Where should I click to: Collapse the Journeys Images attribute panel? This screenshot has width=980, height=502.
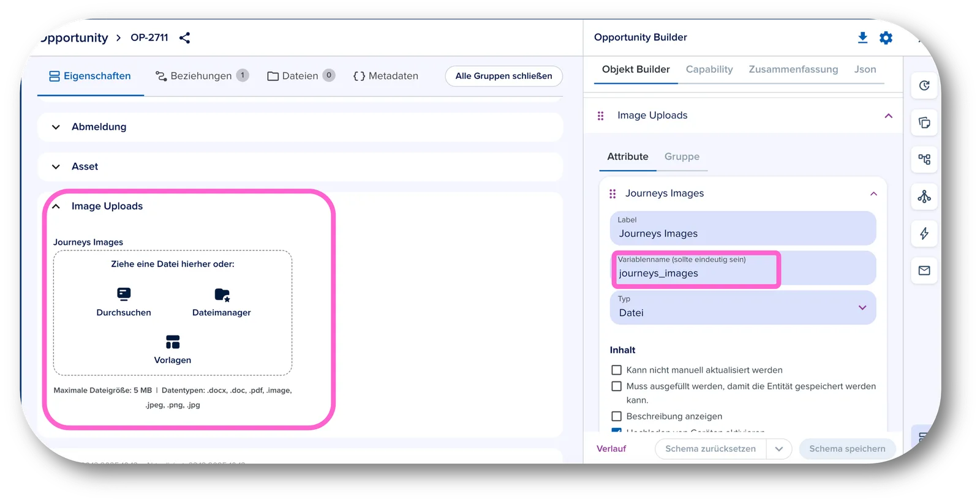tap(873, 193)
